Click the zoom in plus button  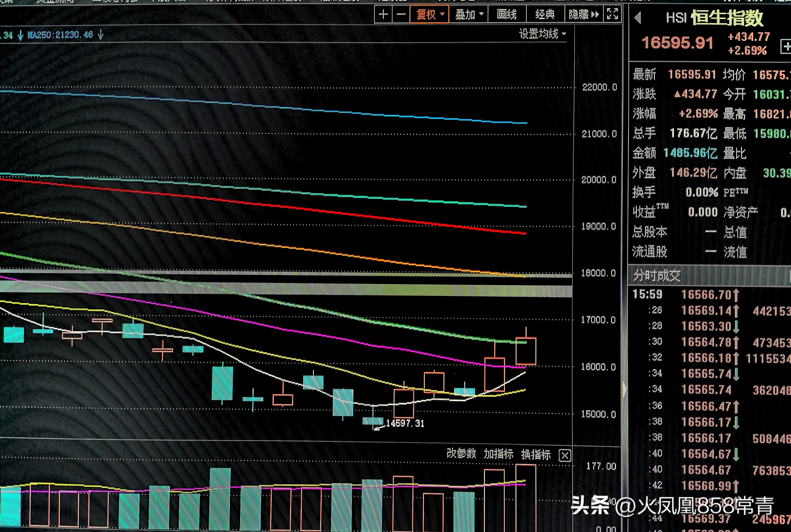point(383,15)
